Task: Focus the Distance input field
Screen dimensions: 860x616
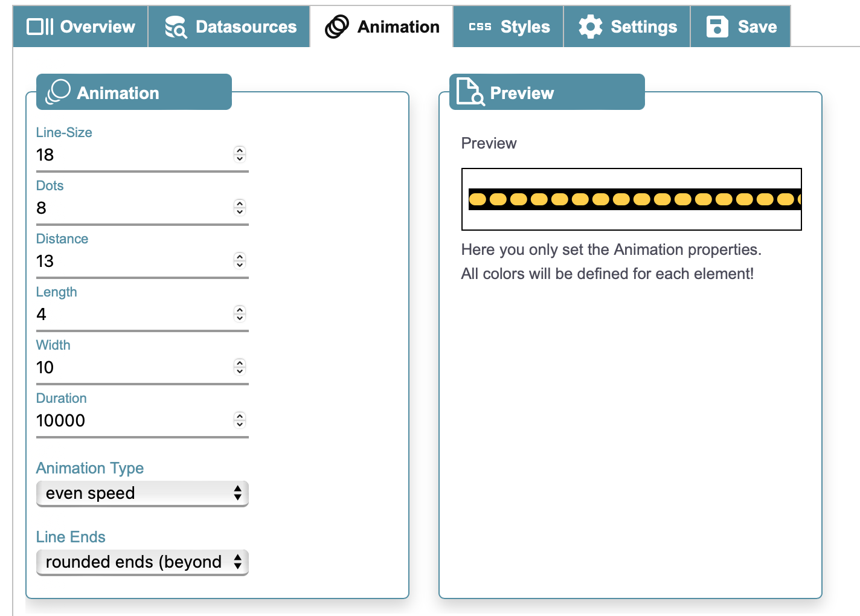Action: coord(143,261)
